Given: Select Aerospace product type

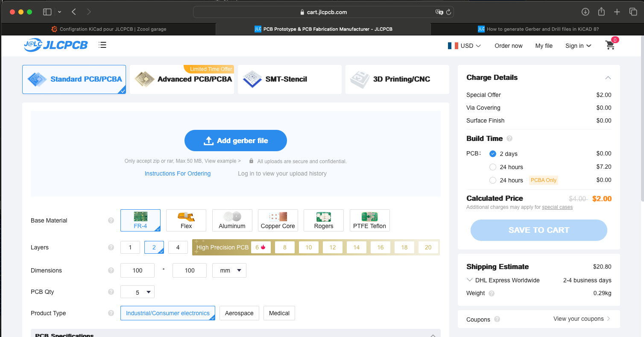Looking at the screenshot, I should tap(239, 313).
